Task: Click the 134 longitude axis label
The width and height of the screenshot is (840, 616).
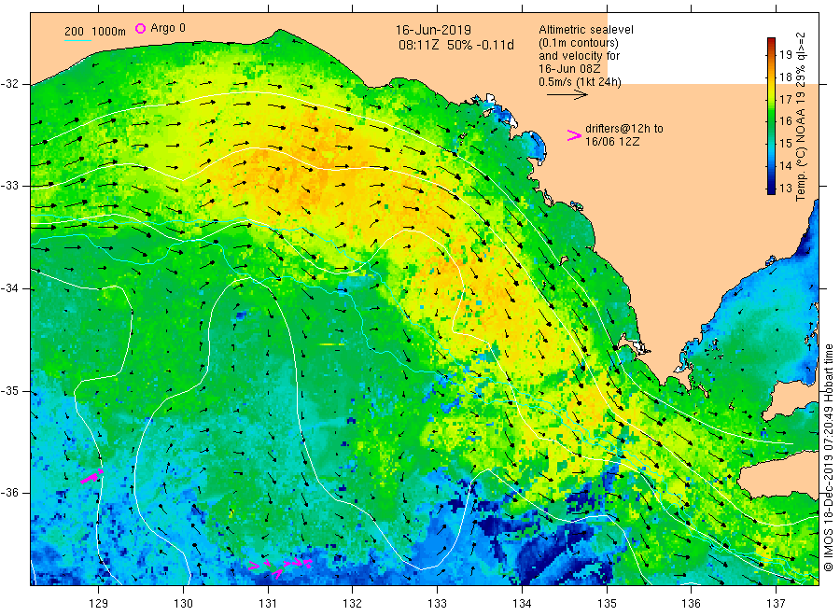Action: click(x=522, y=604)
